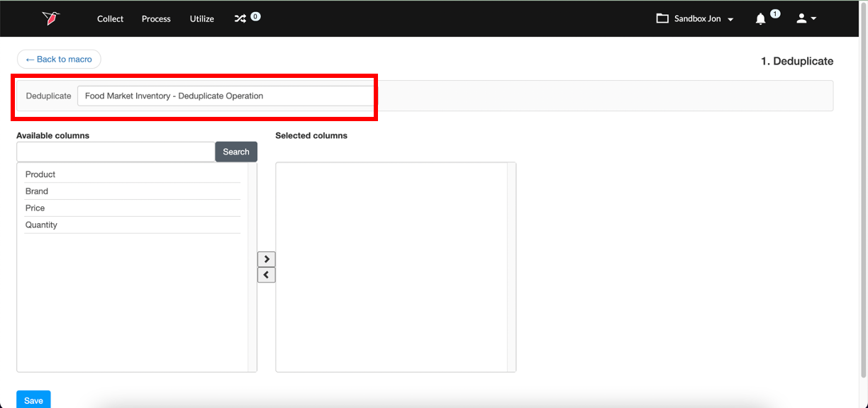Click the hummingbird logo icon
868x408 pixels.
pyautogui.click(x=50, y=18)
